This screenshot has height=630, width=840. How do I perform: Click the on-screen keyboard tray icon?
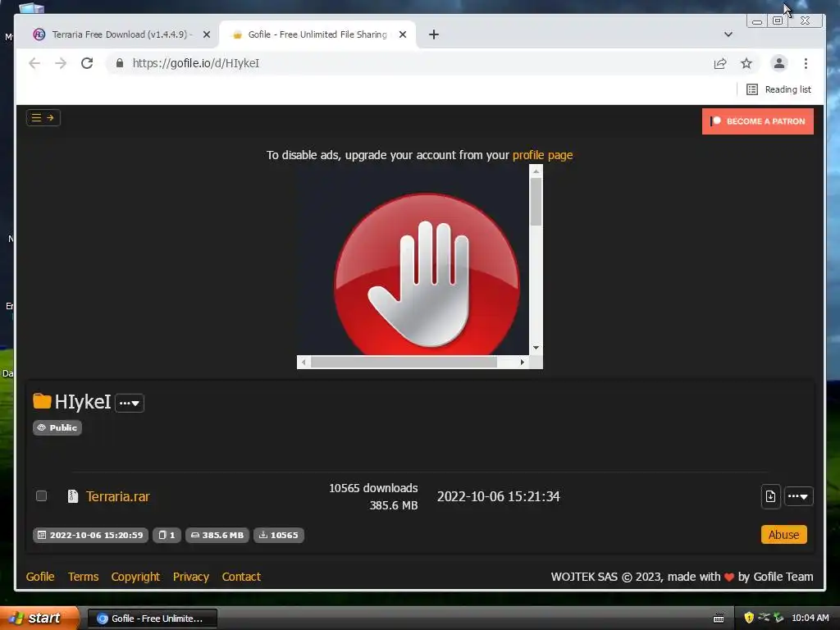click(719, 619)
